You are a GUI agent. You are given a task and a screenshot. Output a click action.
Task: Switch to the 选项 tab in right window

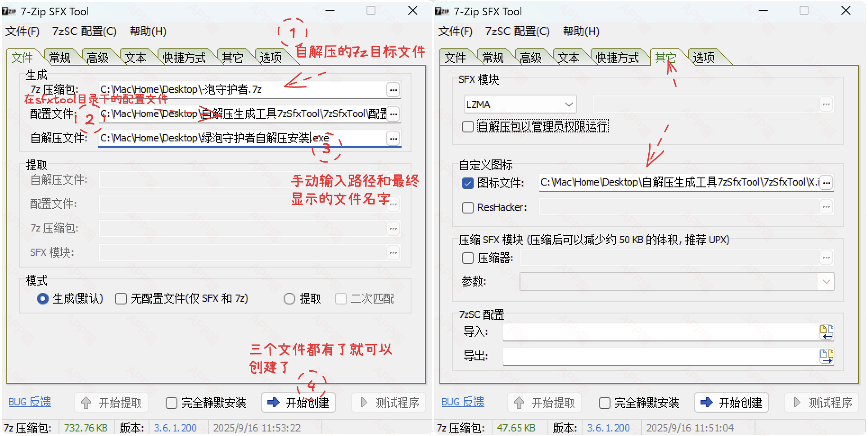(x=703, y=58)
